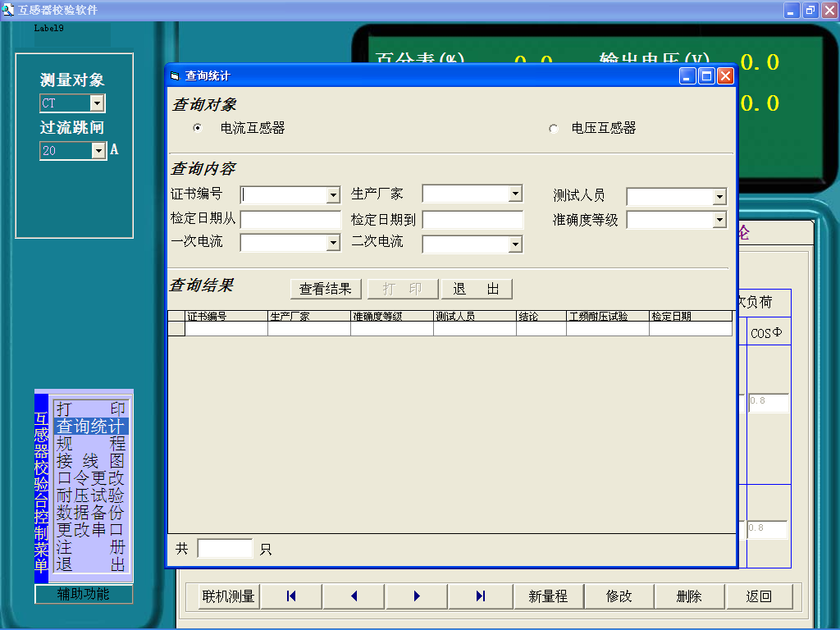Click the 检定日期从 input field
The height and width of the screenshot is (630, 840).
tap(290, 220)
